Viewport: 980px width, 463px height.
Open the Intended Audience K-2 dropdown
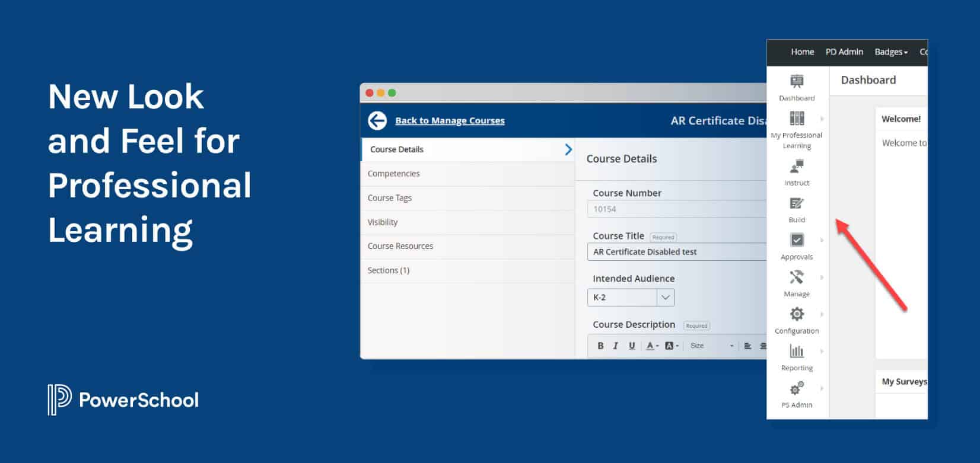tap(631, 298)
